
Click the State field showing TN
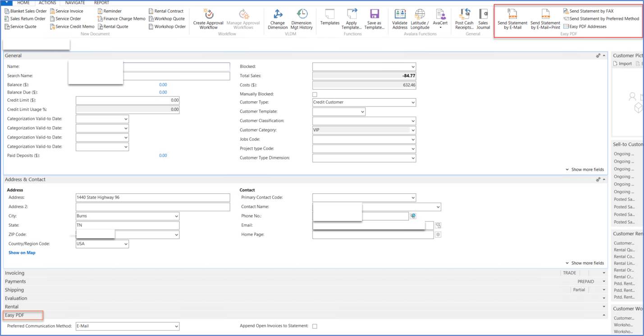pos(128,225)
